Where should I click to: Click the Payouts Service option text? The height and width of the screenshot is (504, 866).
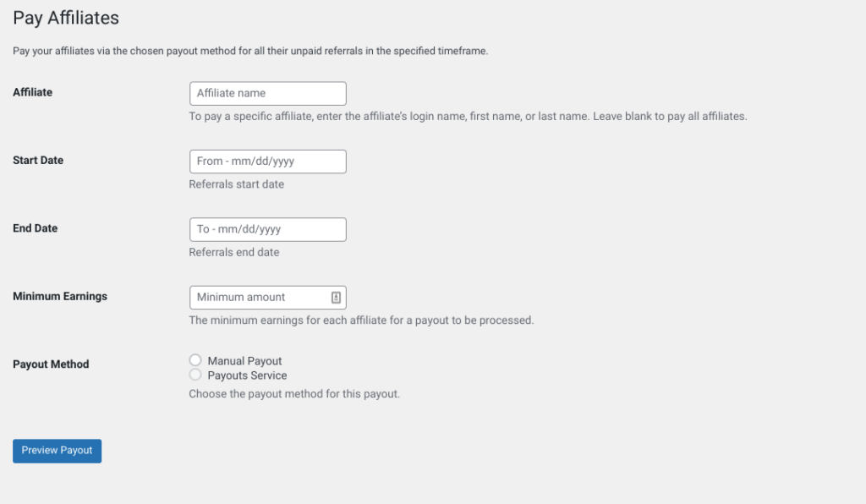pos(247,375)
